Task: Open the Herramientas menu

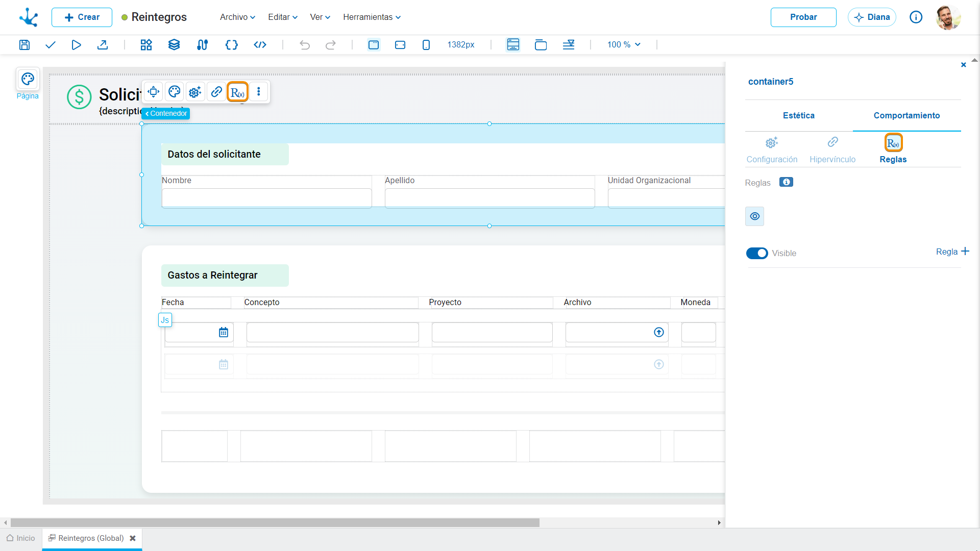Action: [x=372, y=17]
